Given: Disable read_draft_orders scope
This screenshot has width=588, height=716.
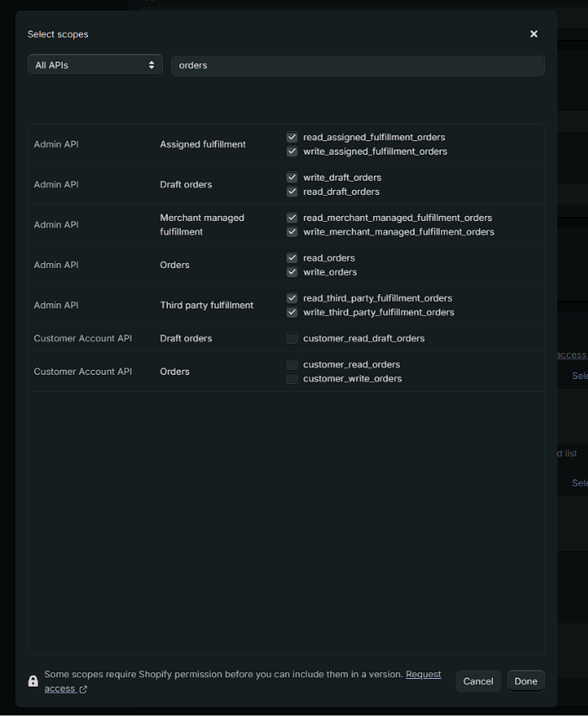Looking at the screenshot, I should 291,192.
